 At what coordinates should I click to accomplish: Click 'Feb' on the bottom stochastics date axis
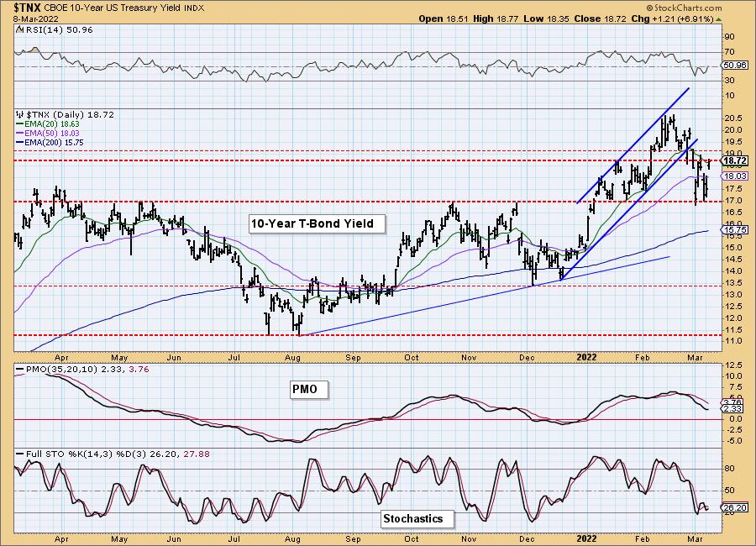tap(643, 538)
